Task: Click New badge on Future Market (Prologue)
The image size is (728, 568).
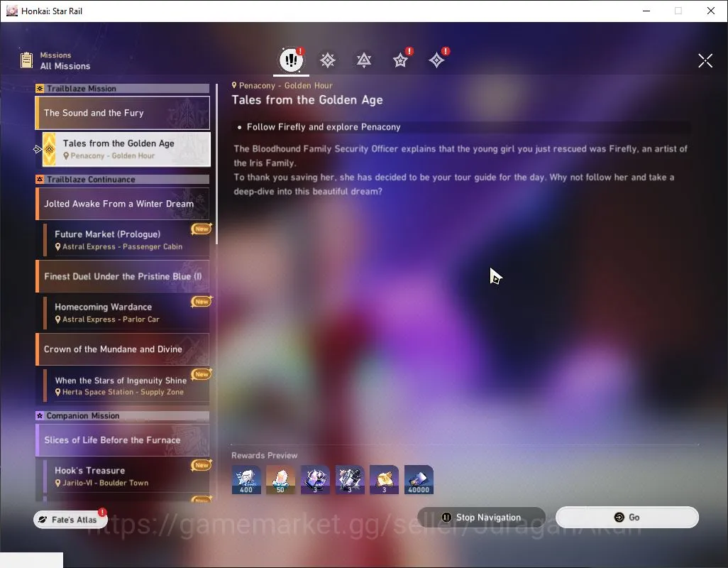Action: 202,229
